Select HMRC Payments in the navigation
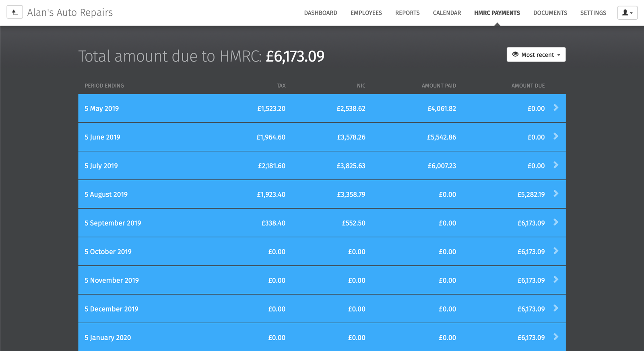 tap(497, 13)
